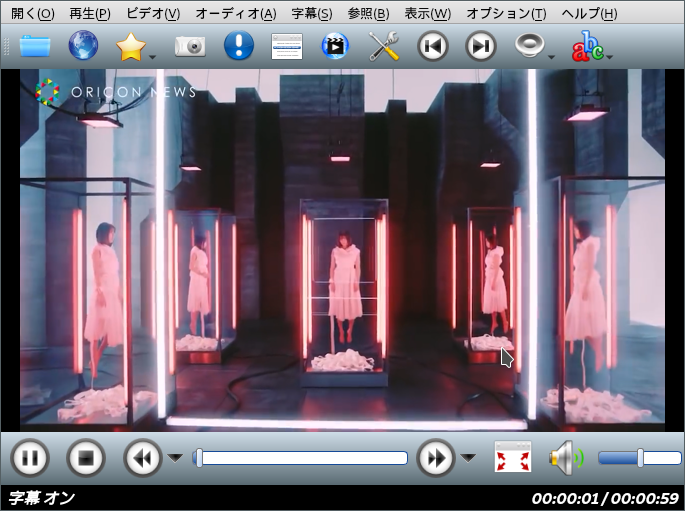Expand the rewind options dropdown arrow
This screenshot has height=511, width=685.
click(176, 458)
